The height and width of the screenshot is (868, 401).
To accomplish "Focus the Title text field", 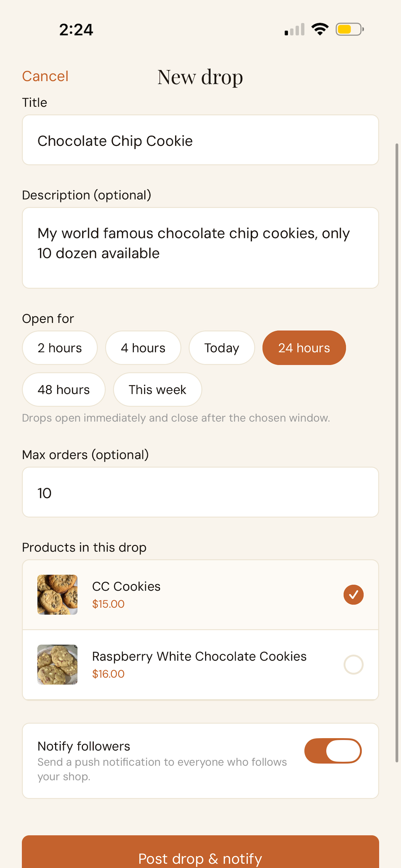I will tap(200, 140).
